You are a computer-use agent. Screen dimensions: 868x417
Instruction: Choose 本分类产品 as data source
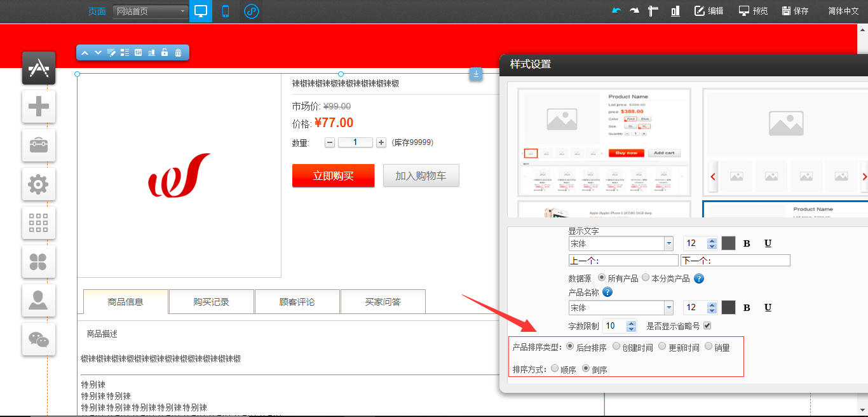pos(646,278)
